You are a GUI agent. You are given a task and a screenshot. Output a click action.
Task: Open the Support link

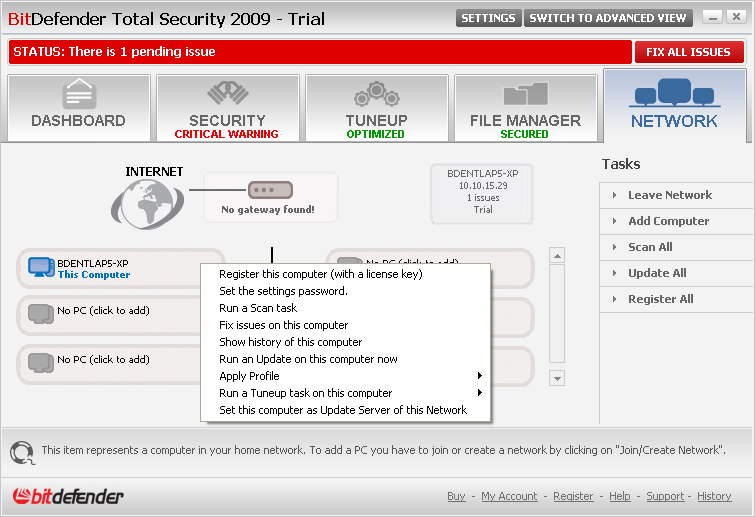point(665,496)
